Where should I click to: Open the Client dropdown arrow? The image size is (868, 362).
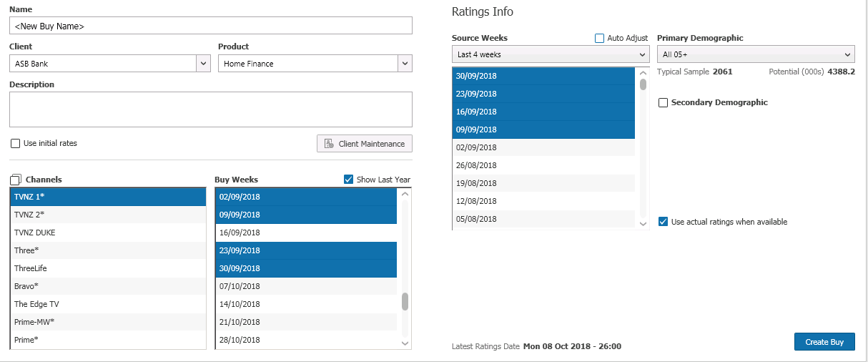point(202,64)
